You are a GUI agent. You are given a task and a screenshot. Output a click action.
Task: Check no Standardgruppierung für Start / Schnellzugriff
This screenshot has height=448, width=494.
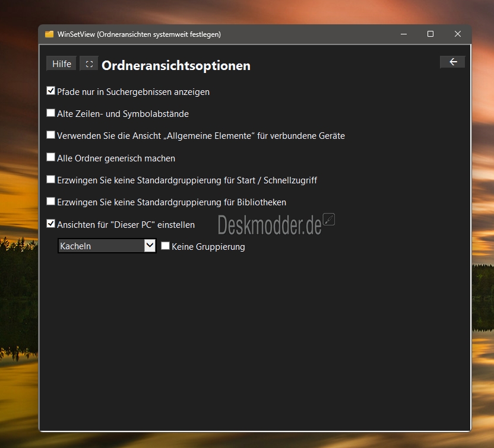point(50,179)
